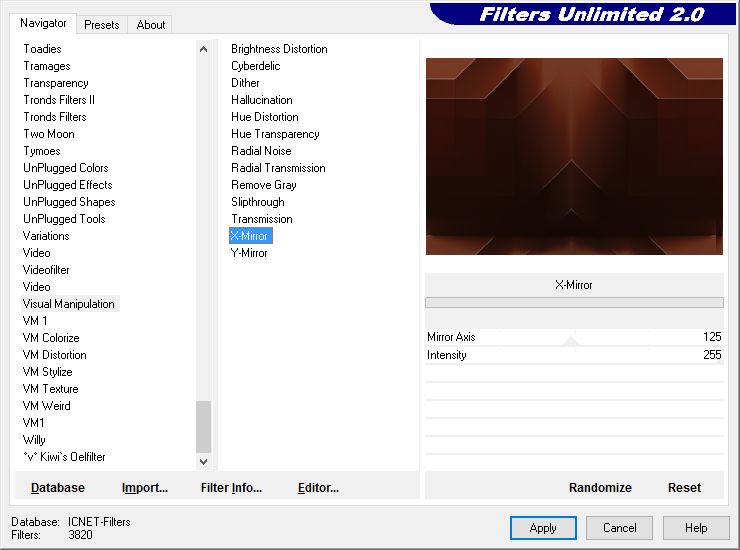Show Filter Info...

coord(231,488)
